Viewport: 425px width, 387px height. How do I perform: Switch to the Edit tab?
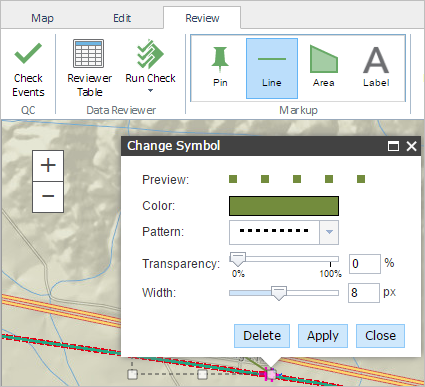point(122,18)
